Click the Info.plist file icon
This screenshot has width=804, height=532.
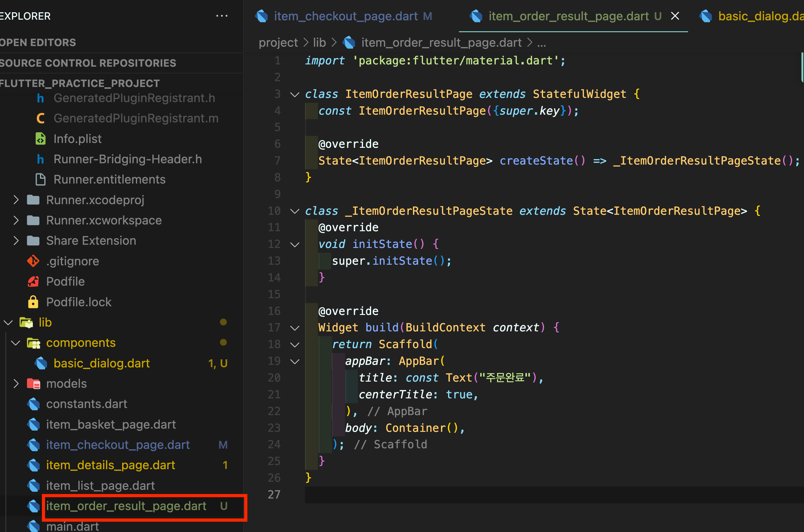(x=40, y=139)
